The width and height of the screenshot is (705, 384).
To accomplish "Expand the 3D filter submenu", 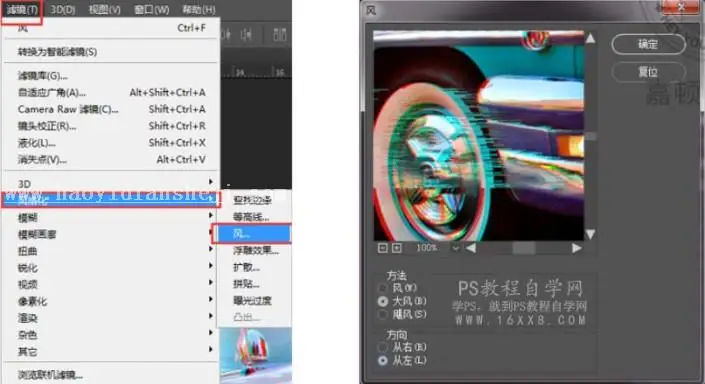I will [x=110, y=183].
